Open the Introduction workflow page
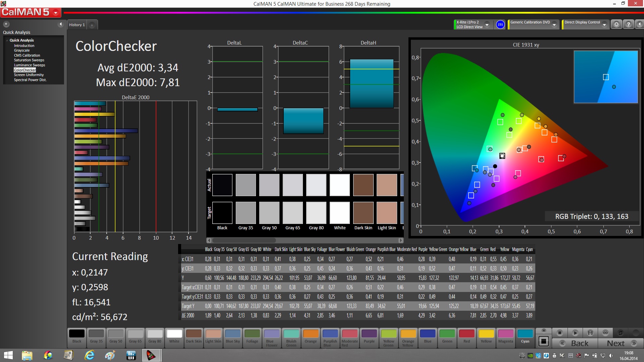Viewport: 644px width, 362px height. (x=24, y=46)
